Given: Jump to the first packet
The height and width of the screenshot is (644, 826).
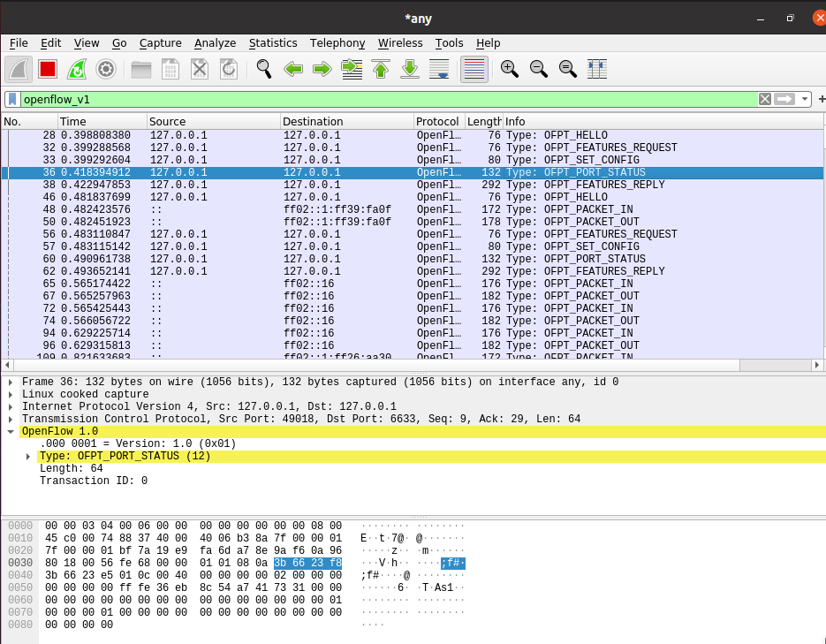Looking at the screenshot, I should (381, 69).
